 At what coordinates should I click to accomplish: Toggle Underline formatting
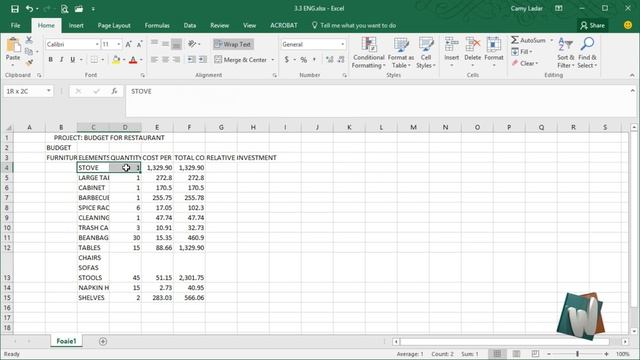coord(72,60)
